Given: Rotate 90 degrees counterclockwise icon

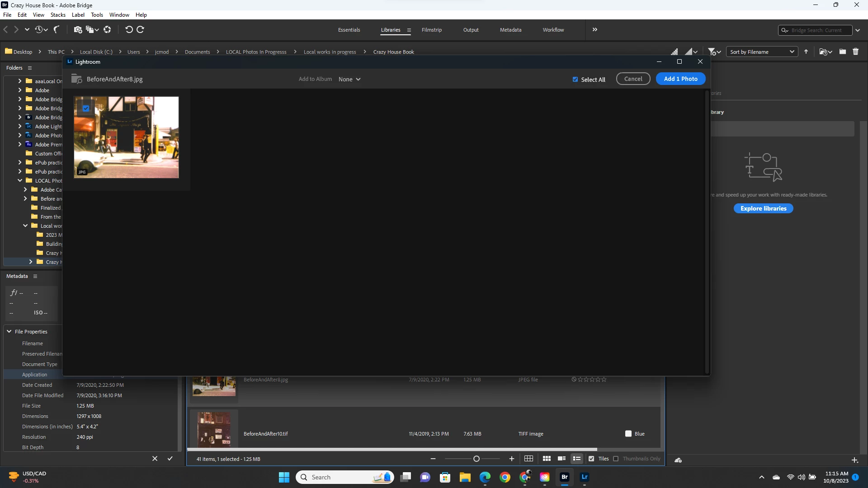Looking at the screenshot, I should [x=129, y=29].
